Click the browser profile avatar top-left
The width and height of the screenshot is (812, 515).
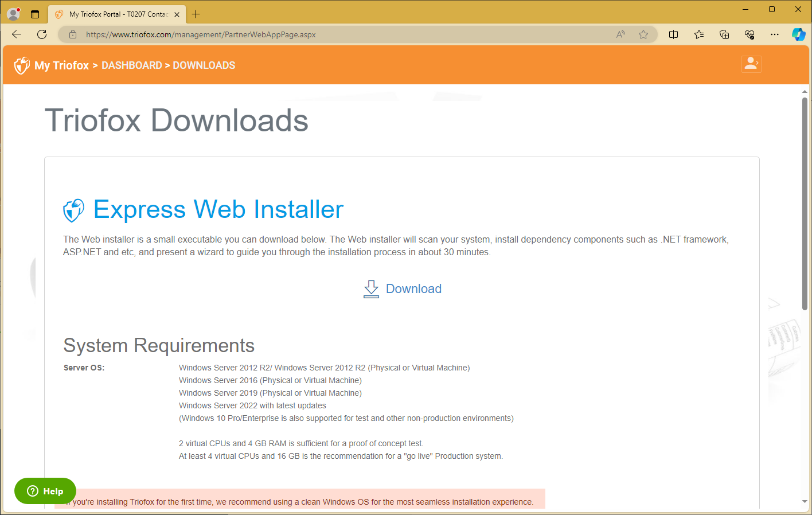point(13,13)
